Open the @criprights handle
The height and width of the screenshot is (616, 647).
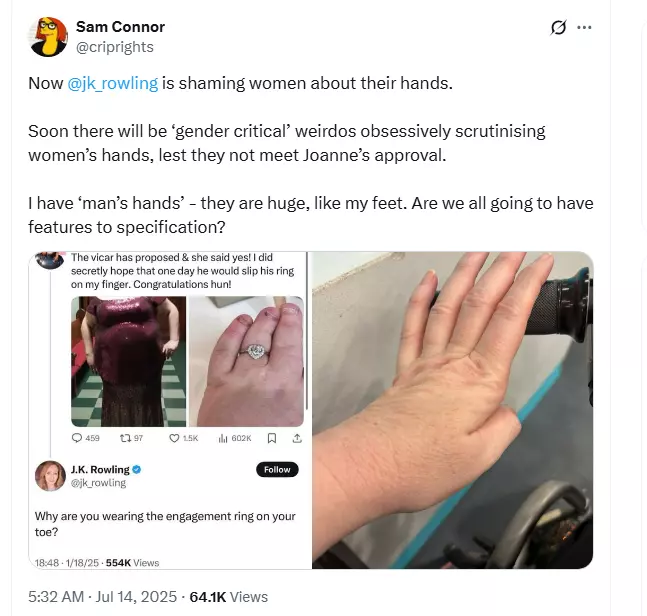[x=115, y=47]
